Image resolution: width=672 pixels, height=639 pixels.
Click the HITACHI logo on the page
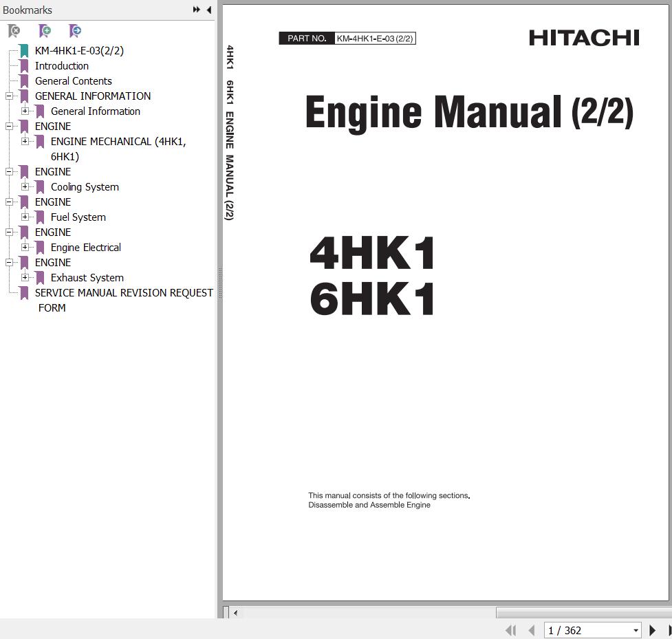pyautogui.click(x=584, y=38)
